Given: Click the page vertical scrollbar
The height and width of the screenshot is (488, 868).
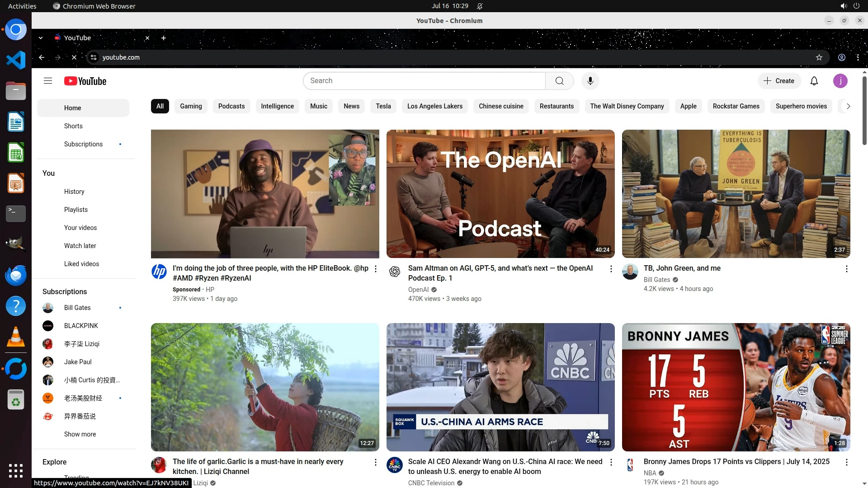Looking at the screenshot, I should [864, 111].
